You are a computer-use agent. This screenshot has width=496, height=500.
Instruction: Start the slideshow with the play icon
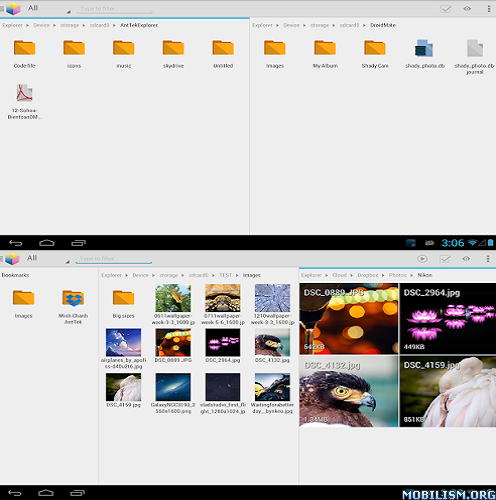pyautogui.click(x=422, y=259)
